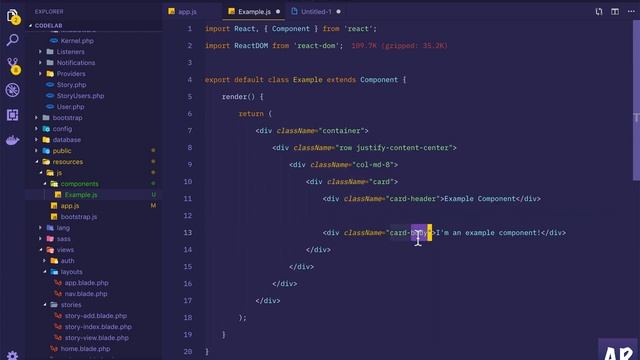Click "row justify-content-center" string
The width and height of the screenshot is (640, 360).
pos(393,148)
